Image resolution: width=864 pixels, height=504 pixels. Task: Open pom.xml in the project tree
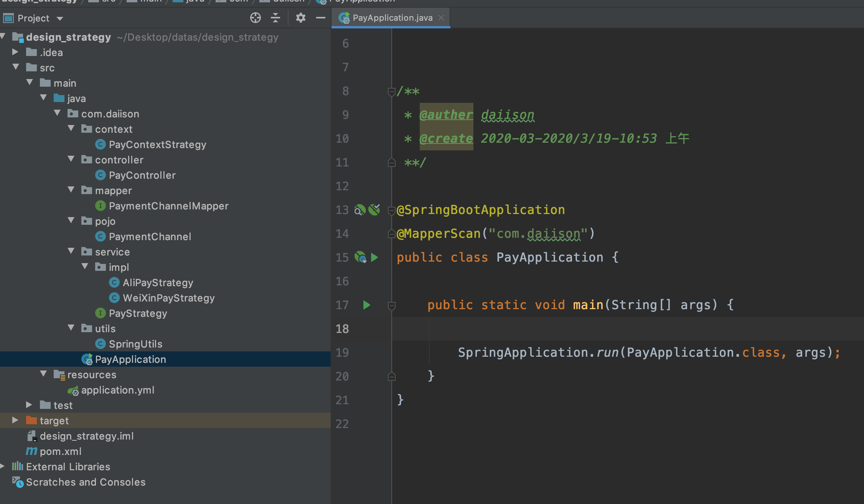[60, 451]
